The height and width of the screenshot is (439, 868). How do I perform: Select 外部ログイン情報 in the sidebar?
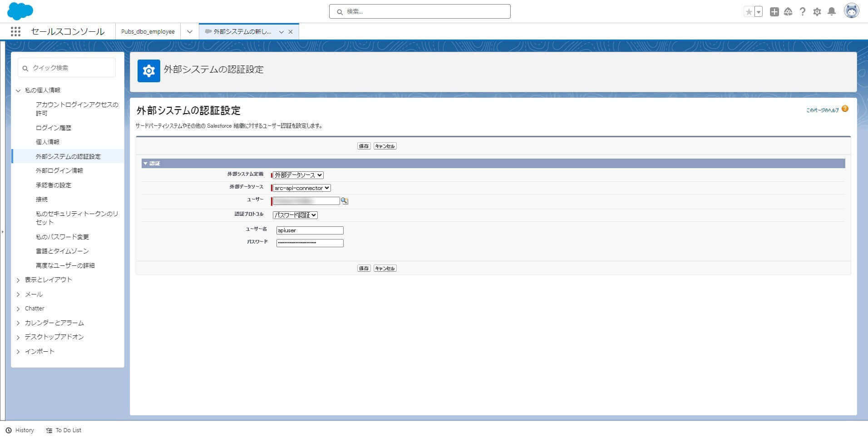tap(59, 170)
